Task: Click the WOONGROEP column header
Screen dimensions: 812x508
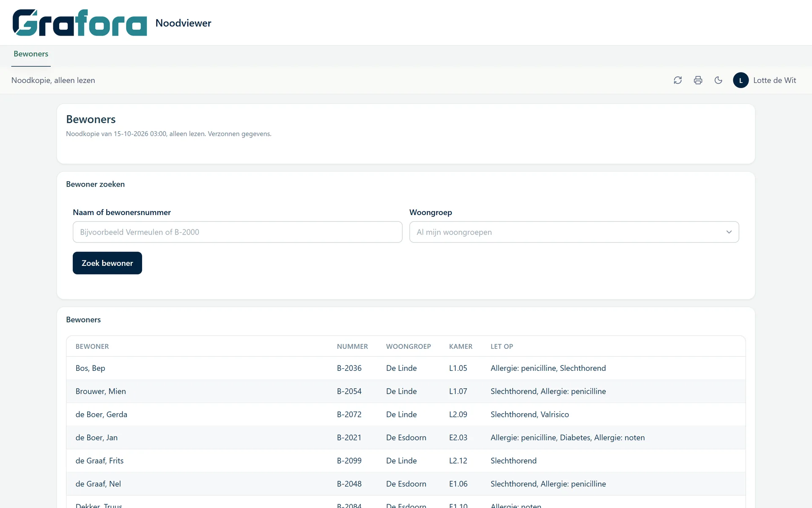Action: coord(409,346)
